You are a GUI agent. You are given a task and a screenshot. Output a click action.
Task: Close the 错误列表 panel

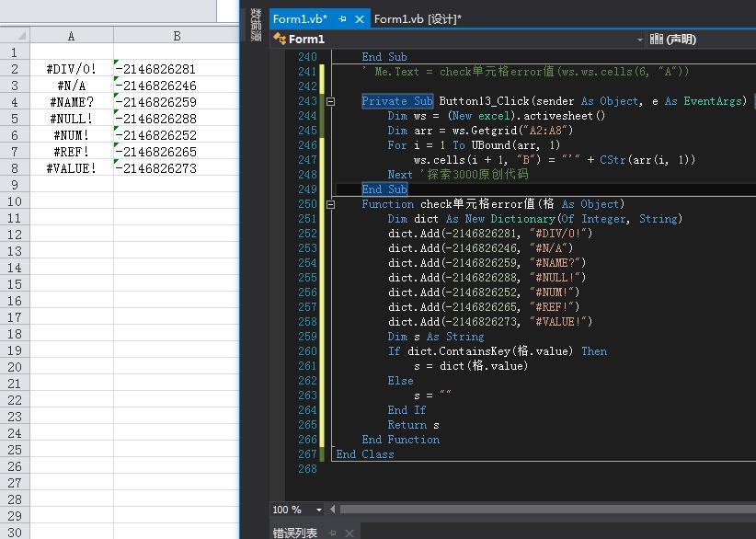(349, 533)
